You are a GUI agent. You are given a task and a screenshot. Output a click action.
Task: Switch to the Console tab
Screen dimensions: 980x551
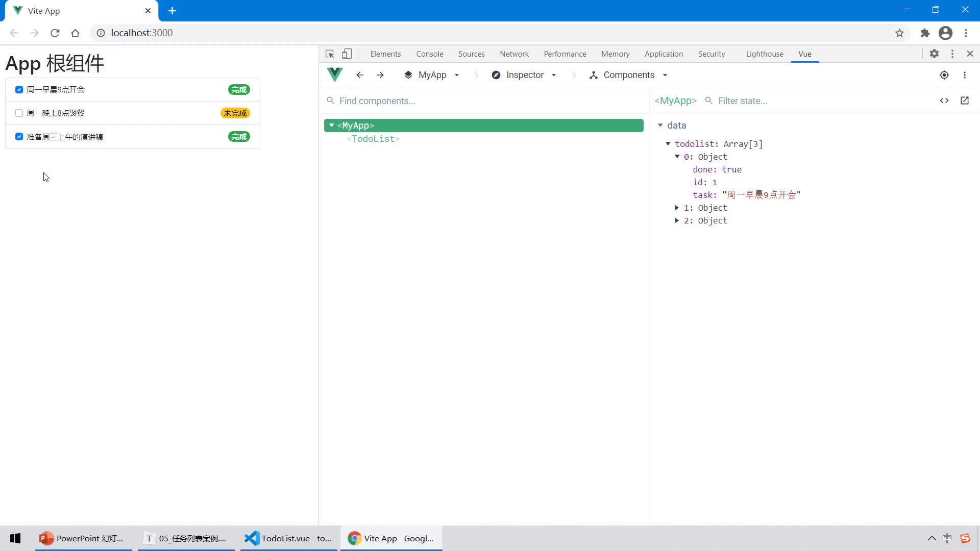[429, 54]
